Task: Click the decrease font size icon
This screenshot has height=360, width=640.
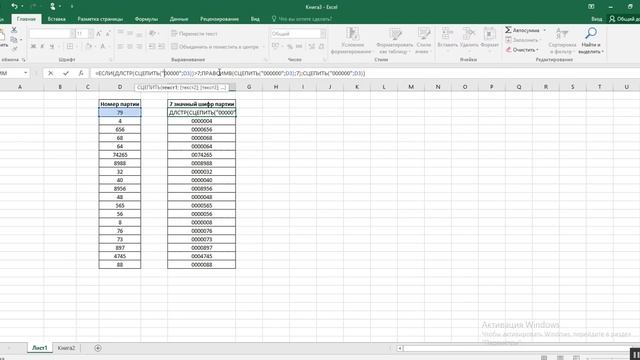Action: click(x=108, y=34)
